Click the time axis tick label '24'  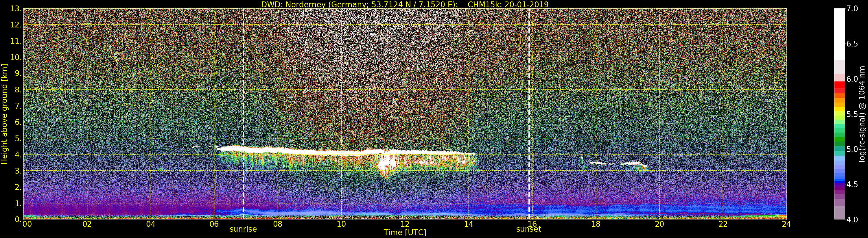(x=786, y=224)
